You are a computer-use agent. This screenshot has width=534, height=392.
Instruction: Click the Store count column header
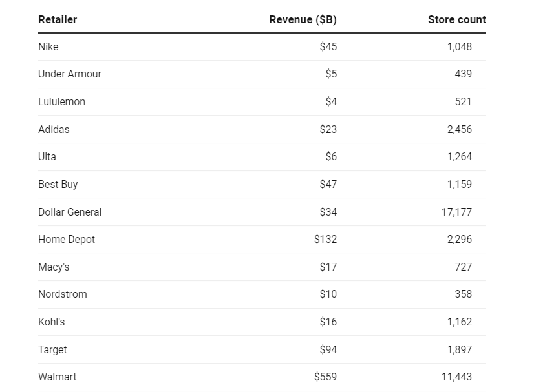456,20
